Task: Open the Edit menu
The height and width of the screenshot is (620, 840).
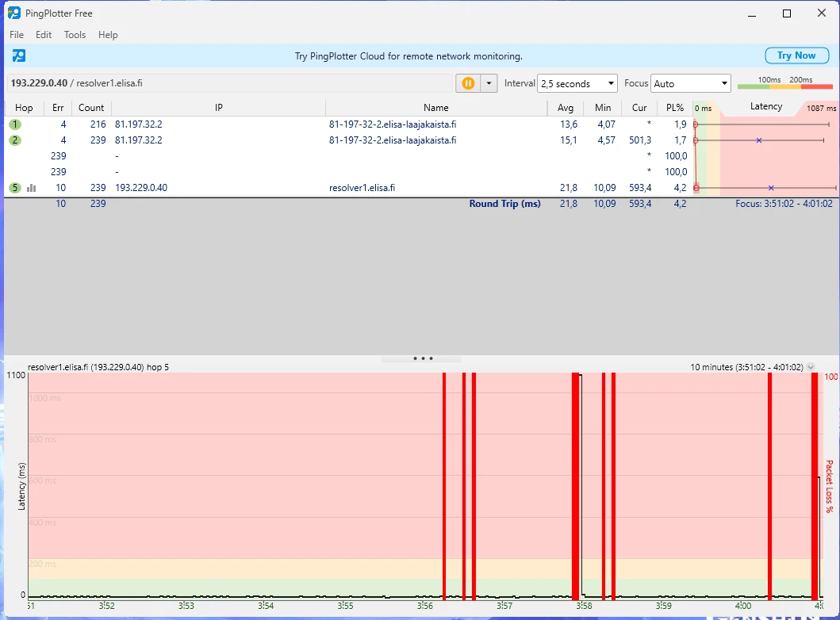Action: point(44,35)
